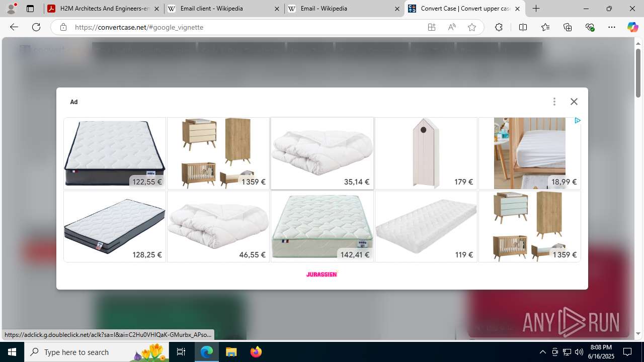Close the ad overlay with X
The height and width of the screenshot is (362, 644).
[574, 102]
